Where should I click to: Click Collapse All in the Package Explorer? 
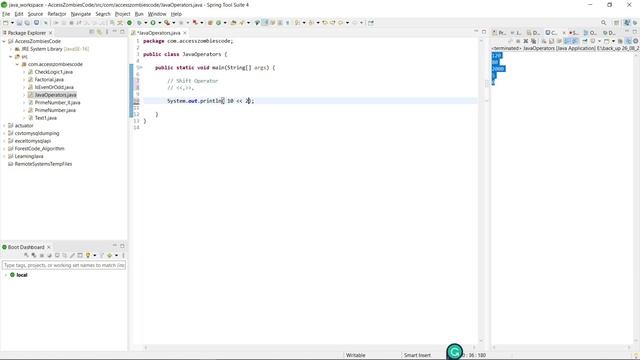click(91, 32)
